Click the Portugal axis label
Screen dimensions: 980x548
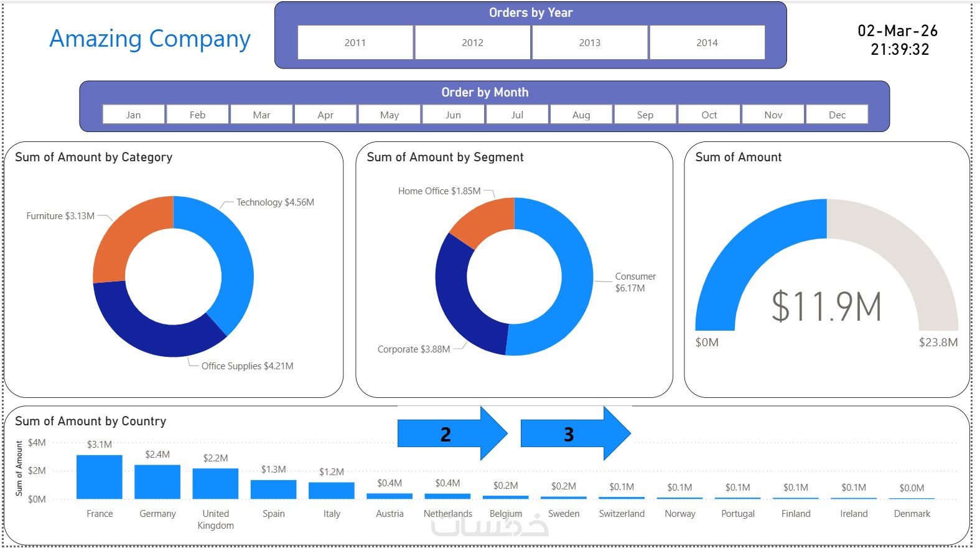click(x=738, y=514)
